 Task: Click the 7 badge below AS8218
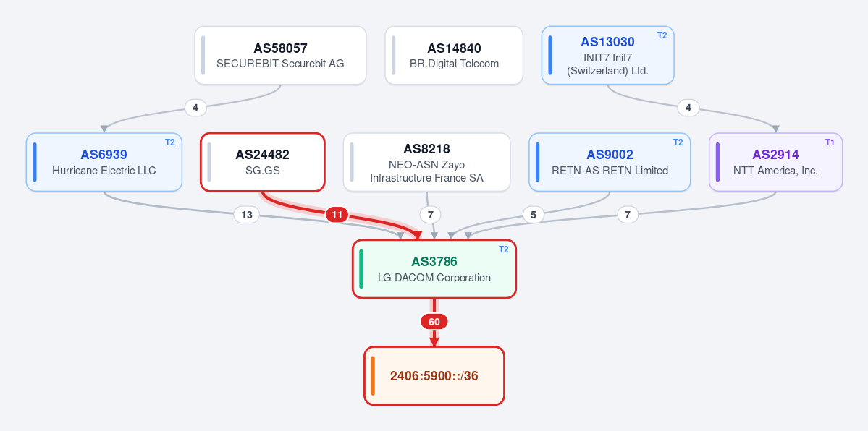[430, 215]
